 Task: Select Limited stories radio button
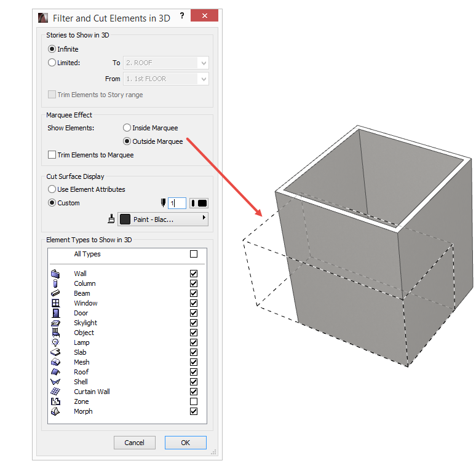pyautogui.click(x=52, y=63)
